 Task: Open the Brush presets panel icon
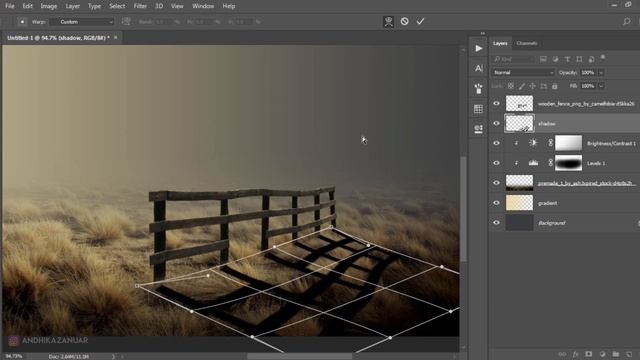pyautogui.click(x=478, y=89)
